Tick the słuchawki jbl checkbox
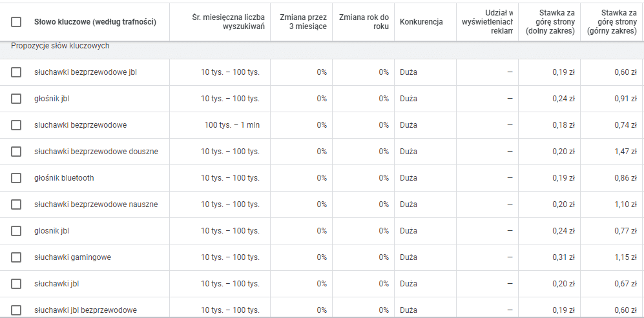This screenshot has width=644, height=318. tap(16, 284)
